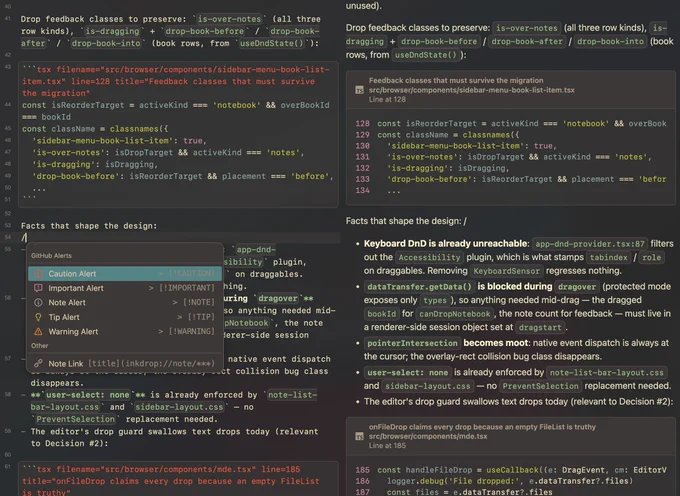680x496 pixels.
Task: Click "Keyboard DnD is already unreachable" in preview
Action: (446, 244)
